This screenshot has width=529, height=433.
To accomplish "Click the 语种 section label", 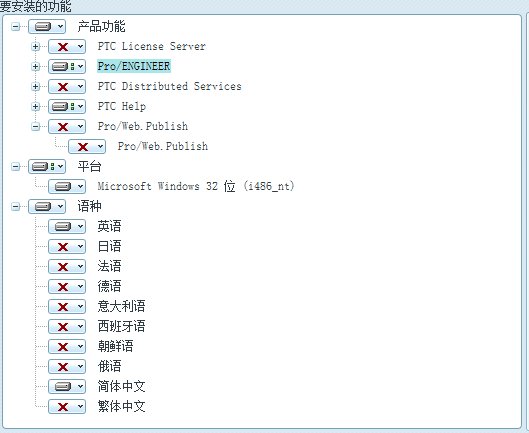I will pos(89,206).
